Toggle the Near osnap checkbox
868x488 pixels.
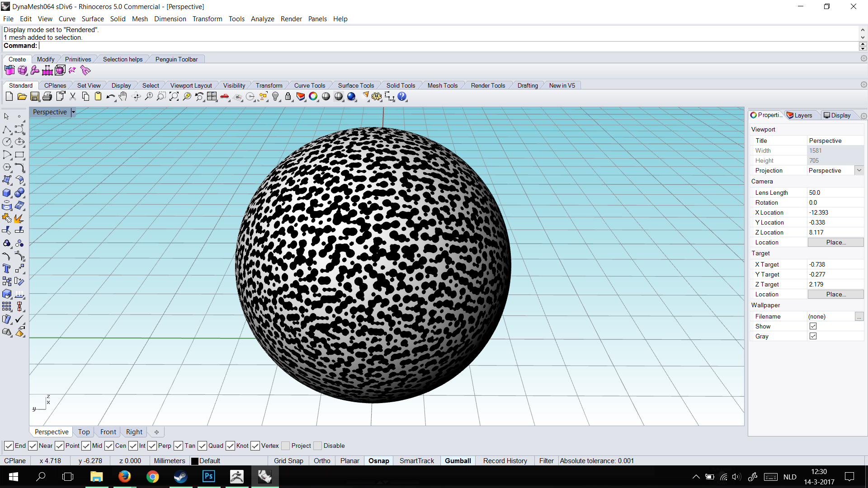click(x=33, y=446)
